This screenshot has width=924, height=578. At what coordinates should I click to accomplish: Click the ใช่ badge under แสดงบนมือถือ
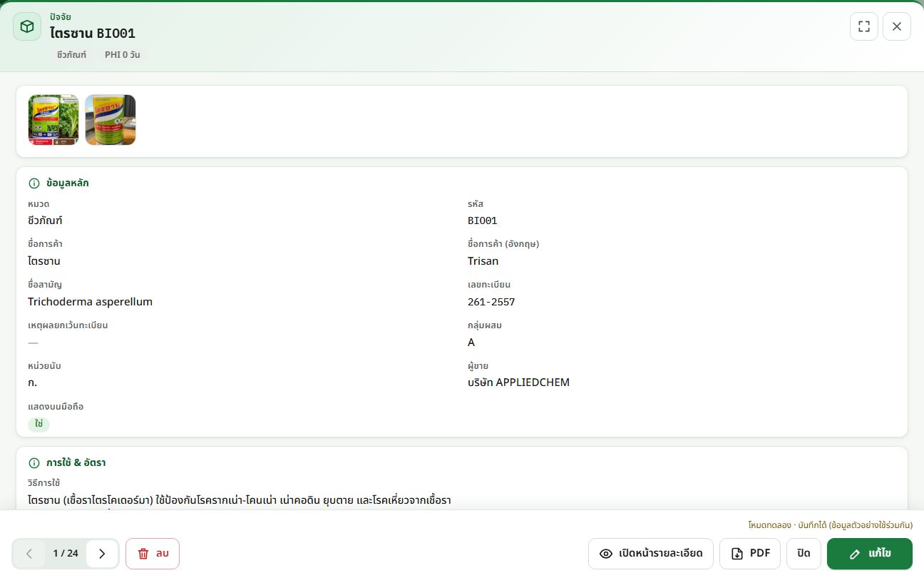(38, 424)
